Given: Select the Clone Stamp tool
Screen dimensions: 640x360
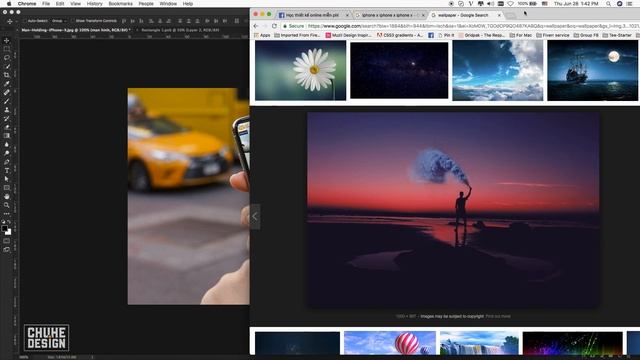Looking at the screenshot, I should pyautogui.click(x=7, y=110).
